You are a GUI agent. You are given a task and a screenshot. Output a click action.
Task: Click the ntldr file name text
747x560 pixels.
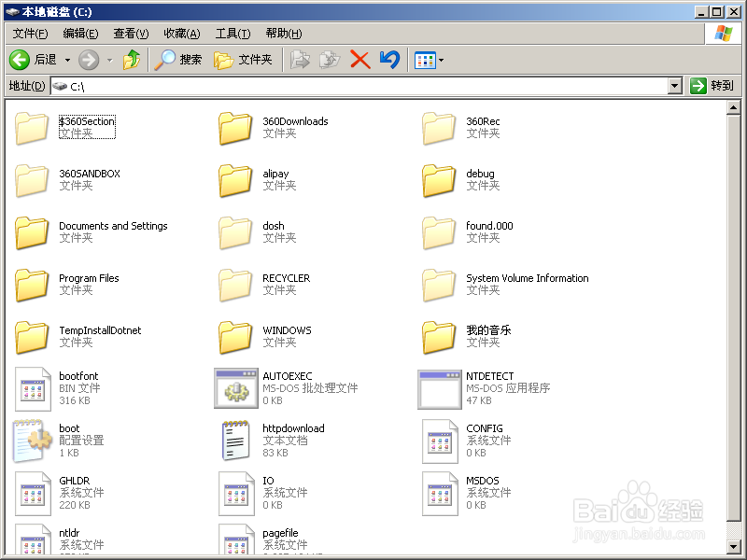click(x=69, y=533)
